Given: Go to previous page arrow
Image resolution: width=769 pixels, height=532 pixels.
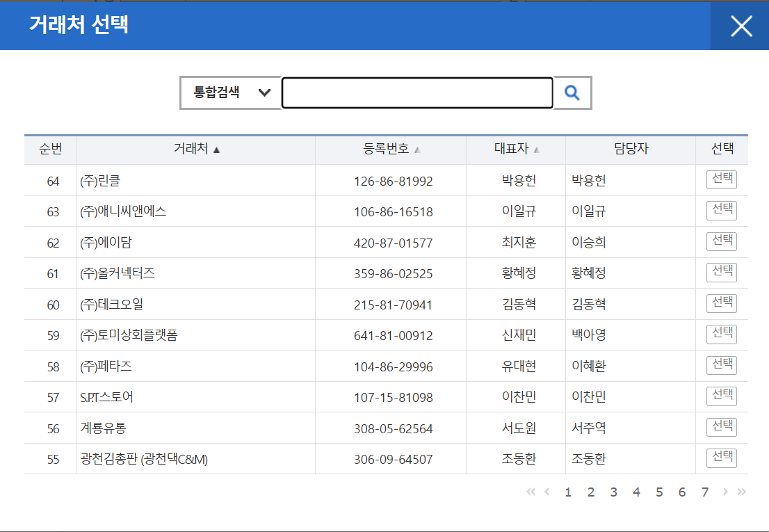Looking at the screenshot, I should tap(547, 492).
